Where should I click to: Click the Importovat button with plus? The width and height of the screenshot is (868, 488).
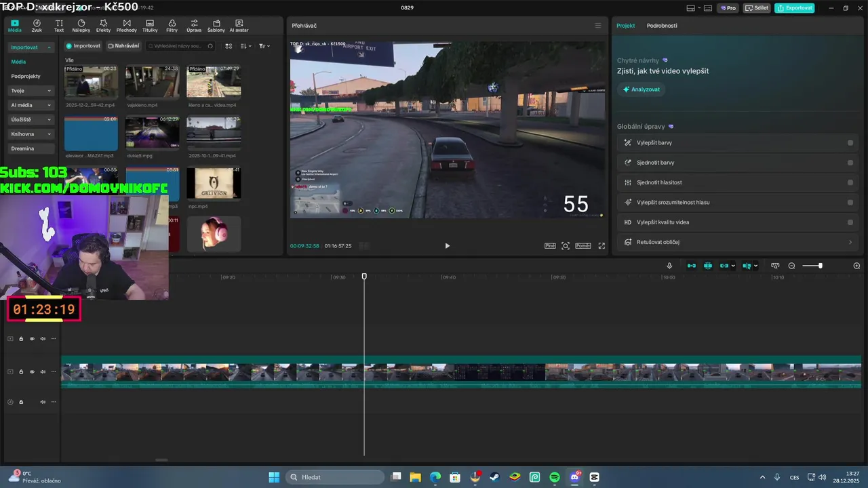(83, 46)
